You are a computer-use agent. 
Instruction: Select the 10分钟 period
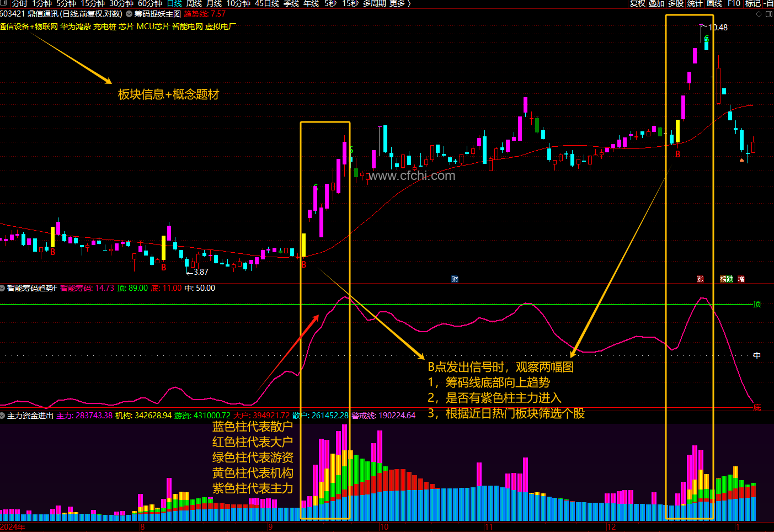click(x=238, y=3)
